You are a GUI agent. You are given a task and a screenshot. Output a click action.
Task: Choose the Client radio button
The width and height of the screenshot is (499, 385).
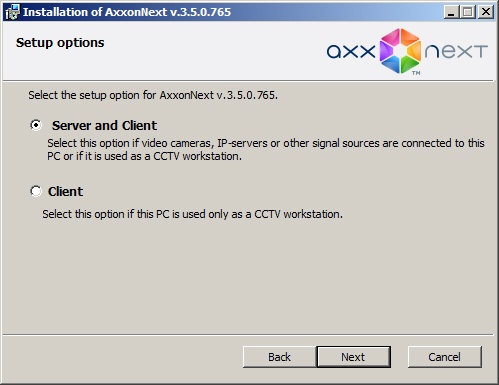point(36,191)
